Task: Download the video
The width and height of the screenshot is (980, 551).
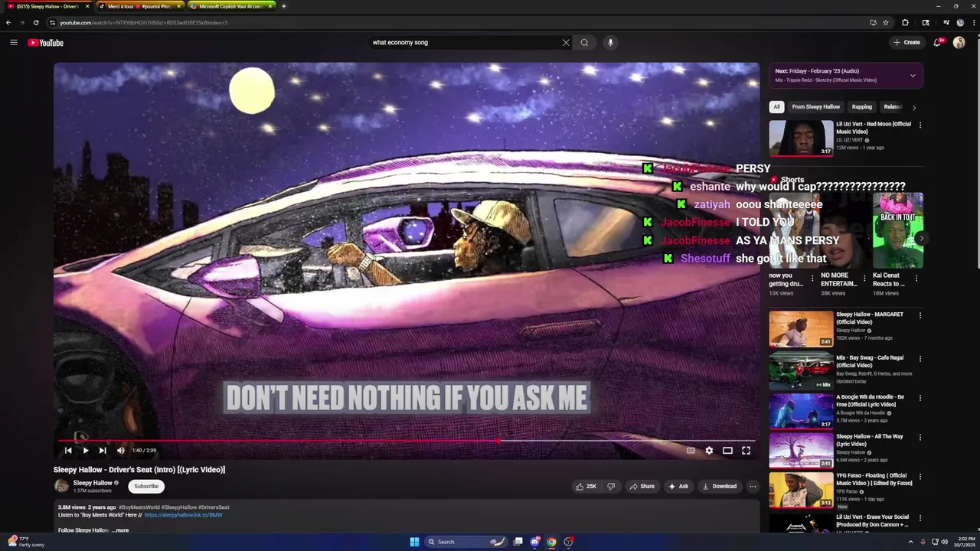Action: tap(720, 486)
